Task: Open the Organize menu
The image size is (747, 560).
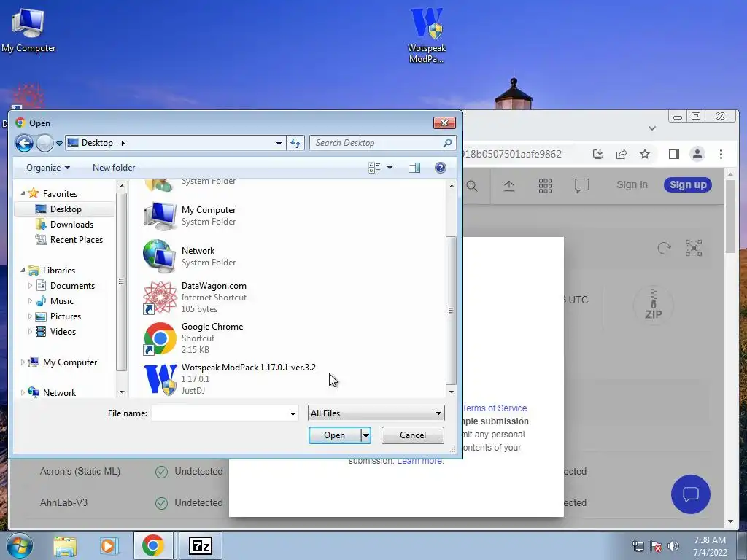Action: pyautogui.click(x=48, y=168)
